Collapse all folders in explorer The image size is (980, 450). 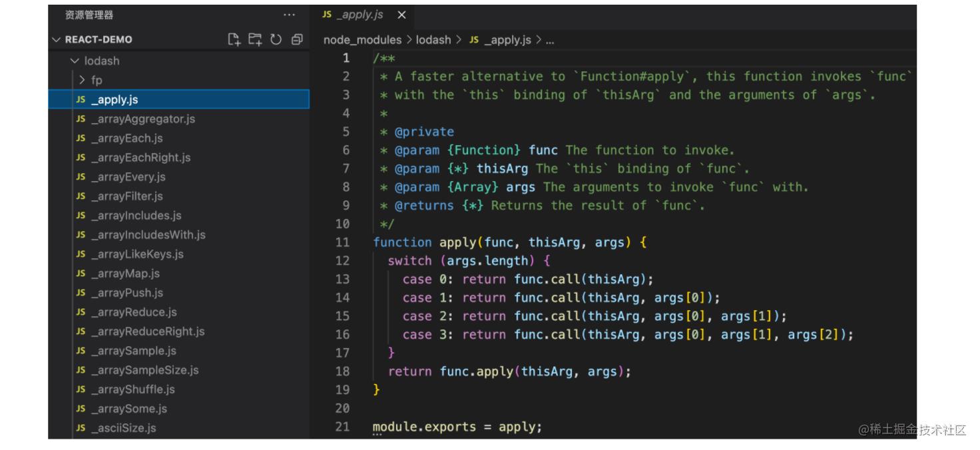click(297, 39)
